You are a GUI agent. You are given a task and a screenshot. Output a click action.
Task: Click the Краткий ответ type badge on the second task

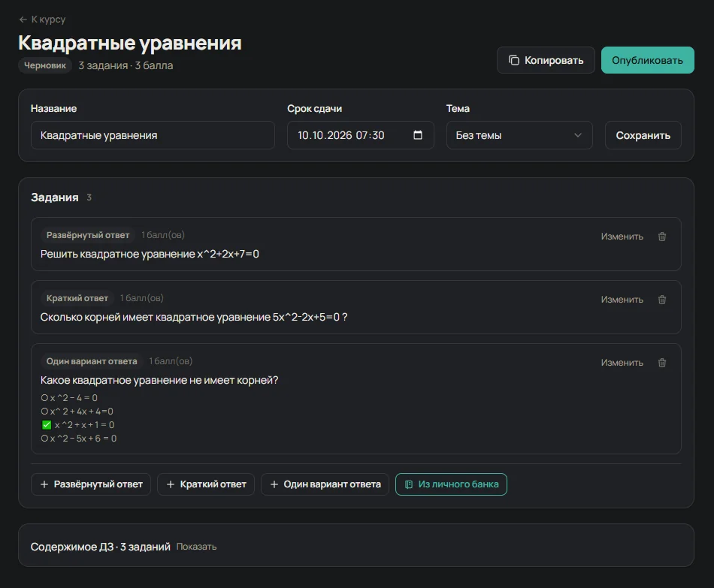(x=77, y=298)
